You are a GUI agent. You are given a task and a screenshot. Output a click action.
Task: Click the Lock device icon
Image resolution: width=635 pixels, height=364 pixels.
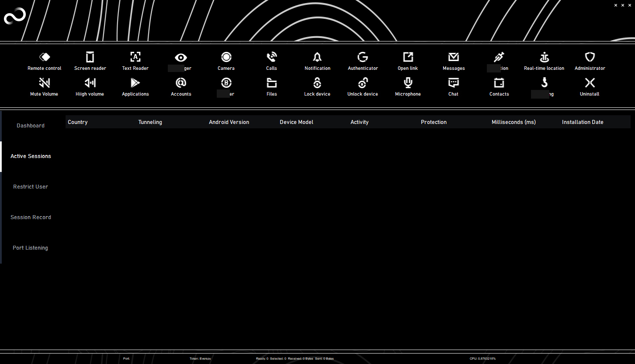[x=317, y=83]
